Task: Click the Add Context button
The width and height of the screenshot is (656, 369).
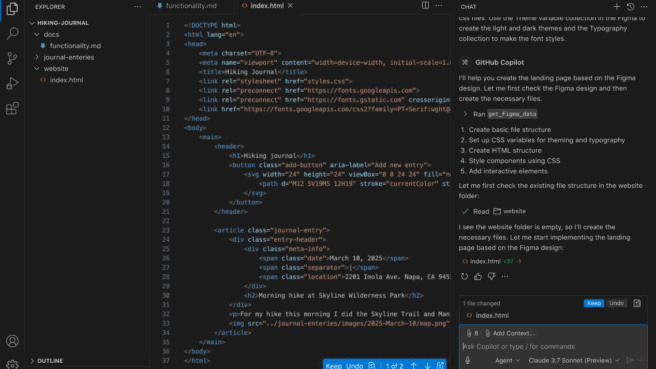Action: tap(509, 333)
